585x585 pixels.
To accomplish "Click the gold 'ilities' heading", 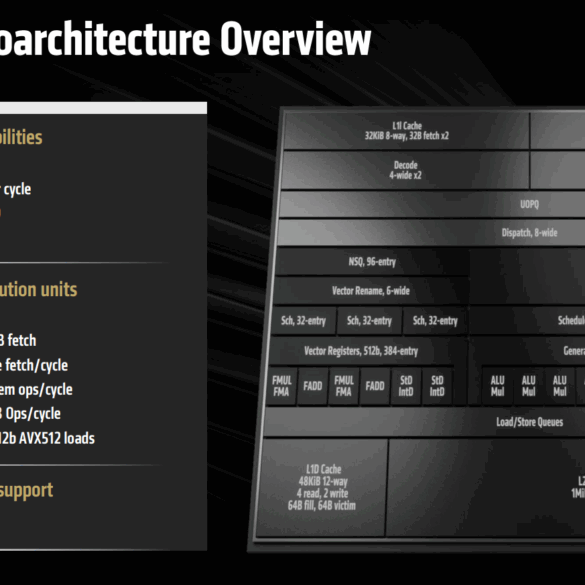I will coord(21,137).
